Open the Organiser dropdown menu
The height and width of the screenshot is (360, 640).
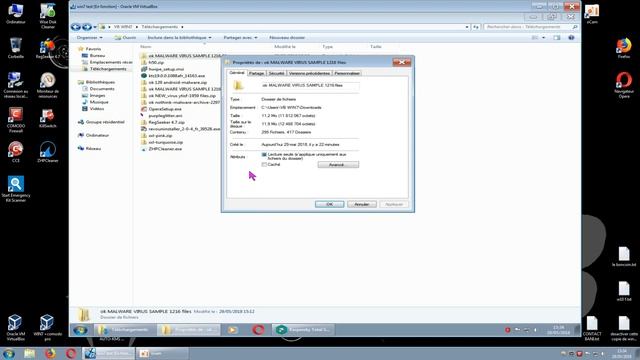tap(89, 38)
